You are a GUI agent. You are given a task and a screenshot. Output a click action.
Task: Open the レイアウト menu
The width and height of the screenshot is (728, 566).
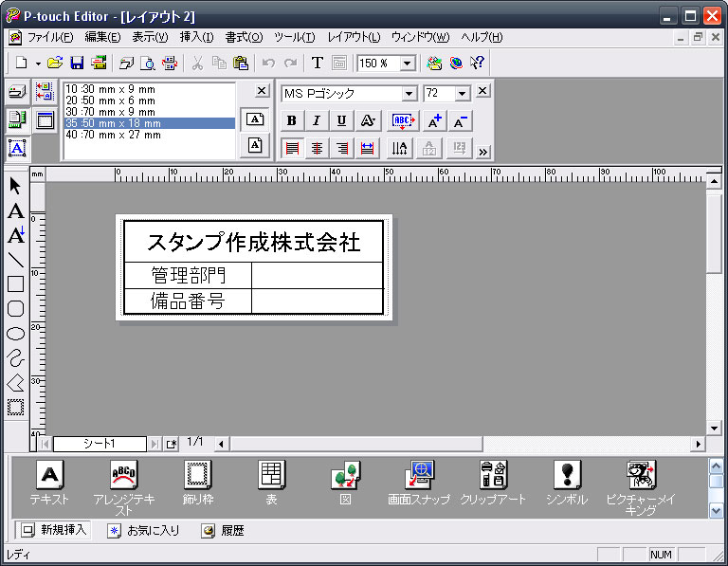355,37
